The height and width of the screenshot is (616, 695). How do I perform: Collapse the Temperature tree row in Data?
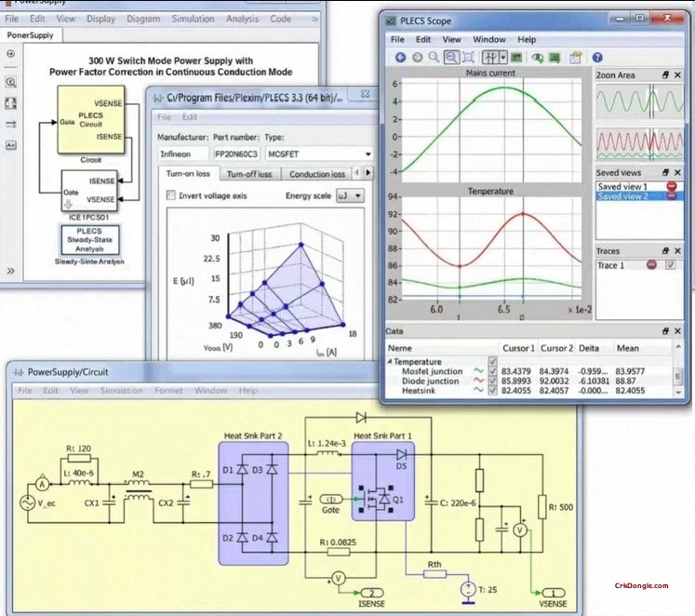(390, 361)
